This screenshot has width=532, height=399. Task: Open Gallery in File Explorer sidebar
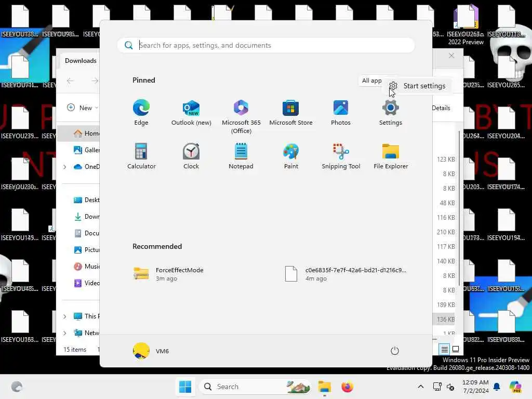point(87,150)
